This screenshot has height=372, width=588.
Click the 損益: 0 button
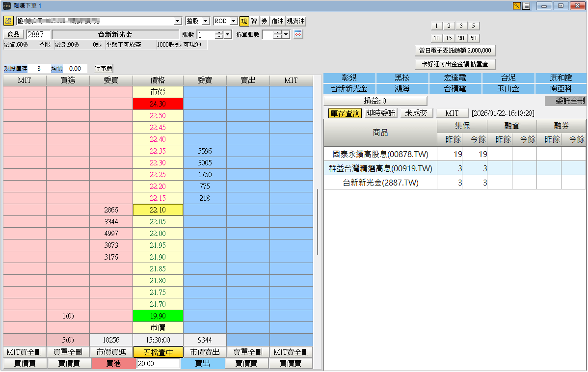pos(375,101)
